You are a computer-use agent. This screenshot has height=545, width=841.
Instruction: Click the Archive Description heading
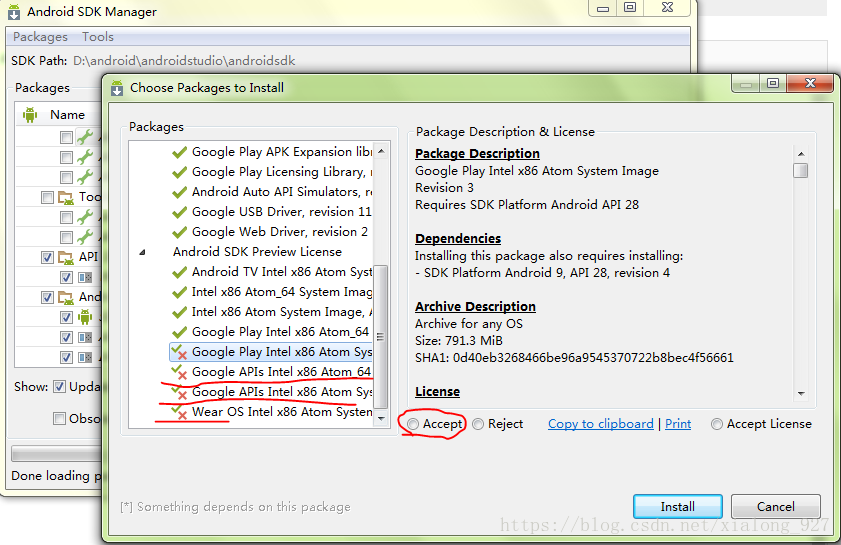[475, 306]
